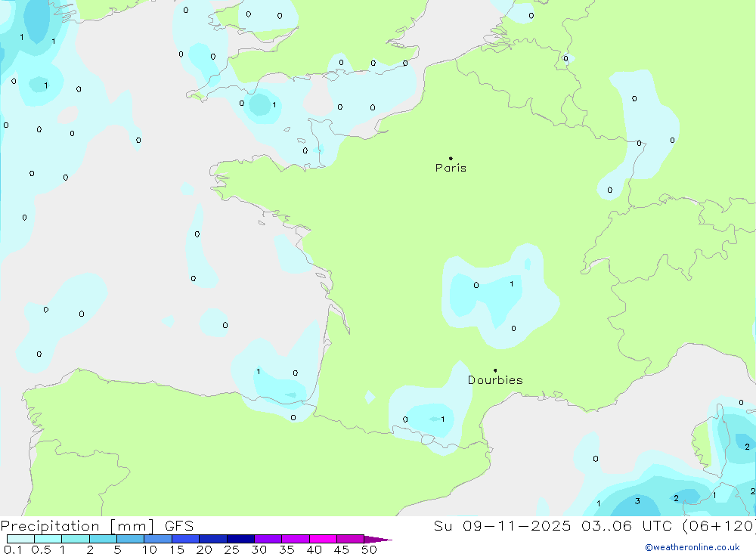756x554 pixels.
Task: Click the Paris location dot marker
Action: 451,158
